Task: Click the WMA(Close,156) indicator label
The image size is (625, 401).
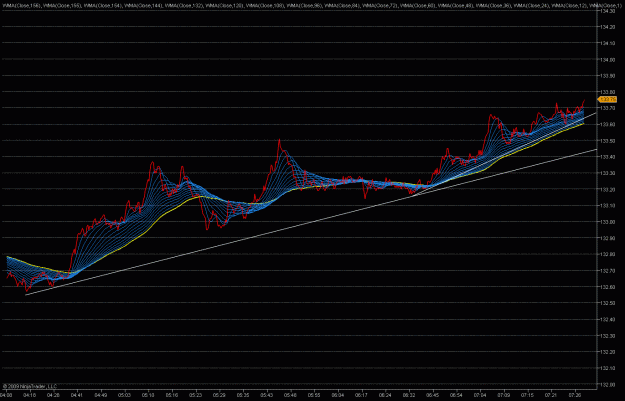Action: [21, 6]
